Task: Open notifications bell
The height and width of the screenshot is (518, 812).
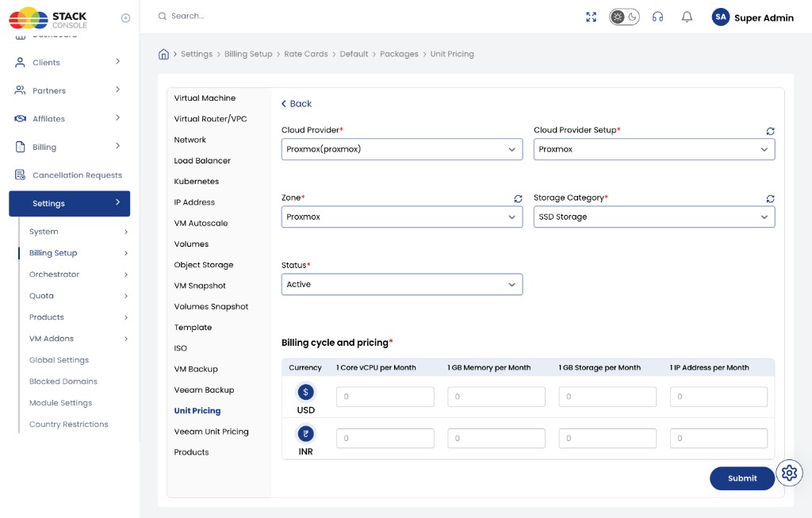Action: pyautogui.click(x=687, y=17)
